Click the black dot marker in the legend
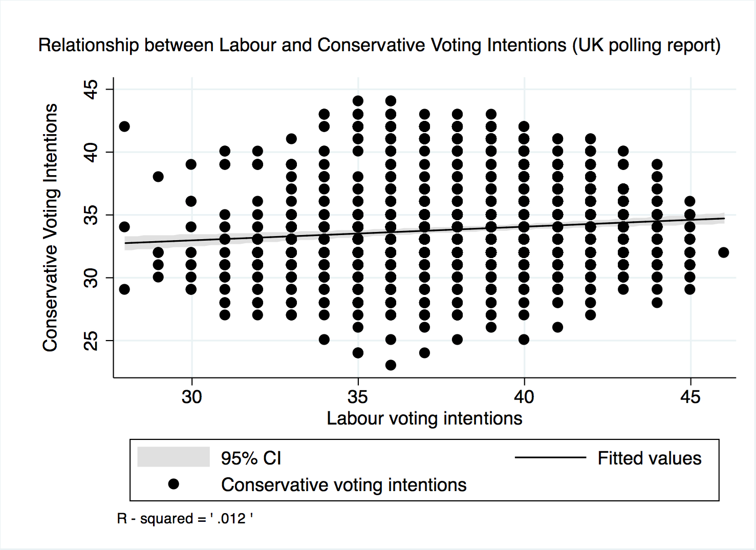This screenshot has width=756, height=550. click(174, 484)
